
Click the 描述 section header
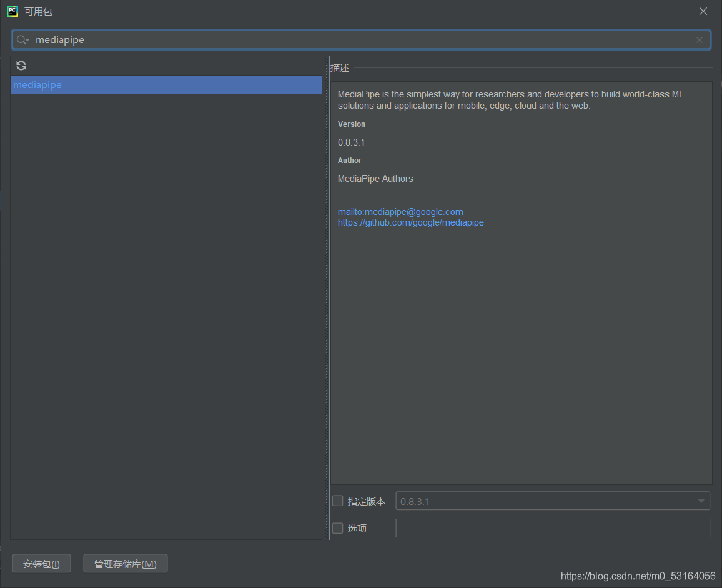[340, 67]
